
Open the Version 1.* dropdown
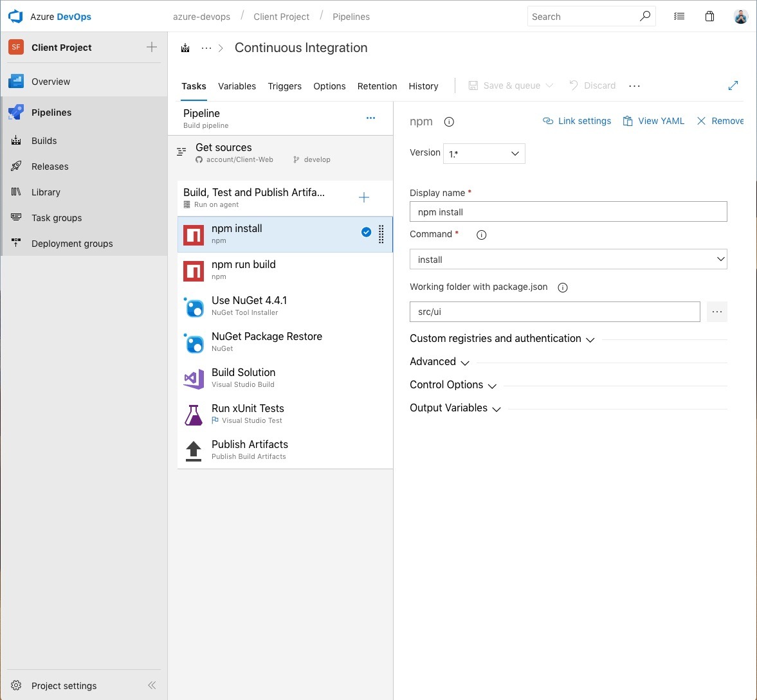484,154
